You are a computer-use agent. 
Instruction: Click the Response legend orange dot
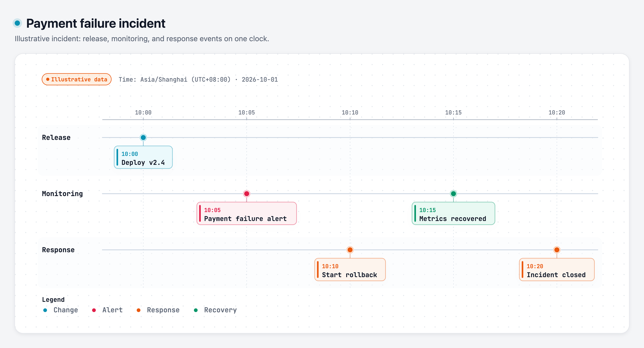tap(138, 310)
